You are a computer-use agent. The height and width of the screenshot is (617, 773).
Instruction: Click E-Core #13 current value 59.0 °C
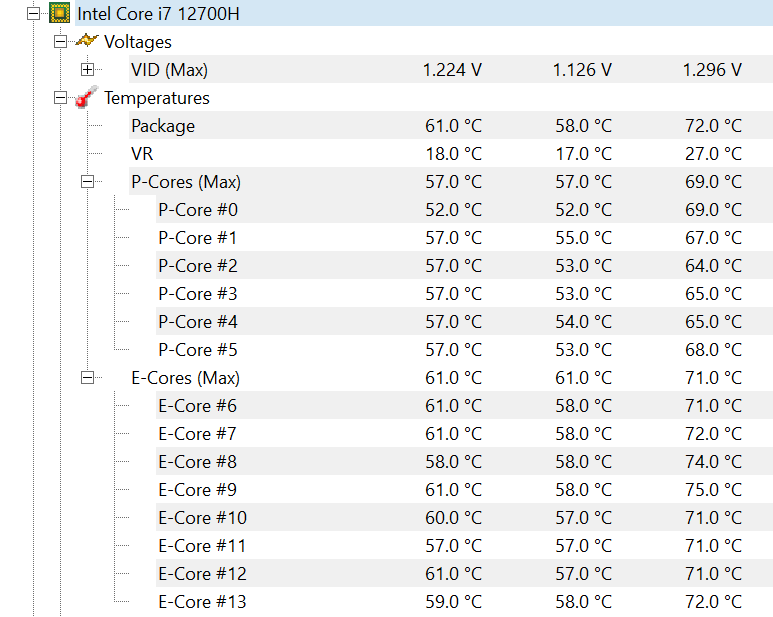(x=454, y=602)
